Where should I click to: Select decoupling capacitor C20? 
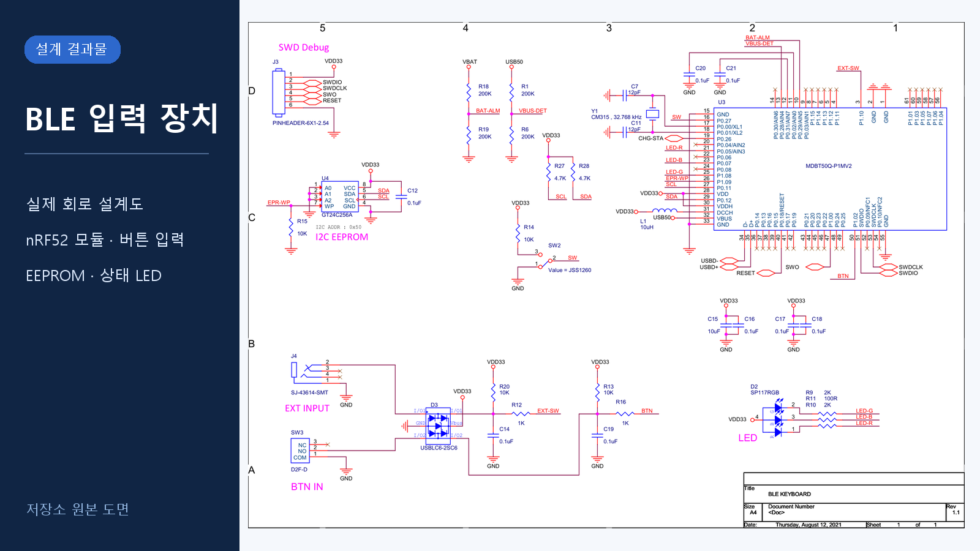(690, 75)
